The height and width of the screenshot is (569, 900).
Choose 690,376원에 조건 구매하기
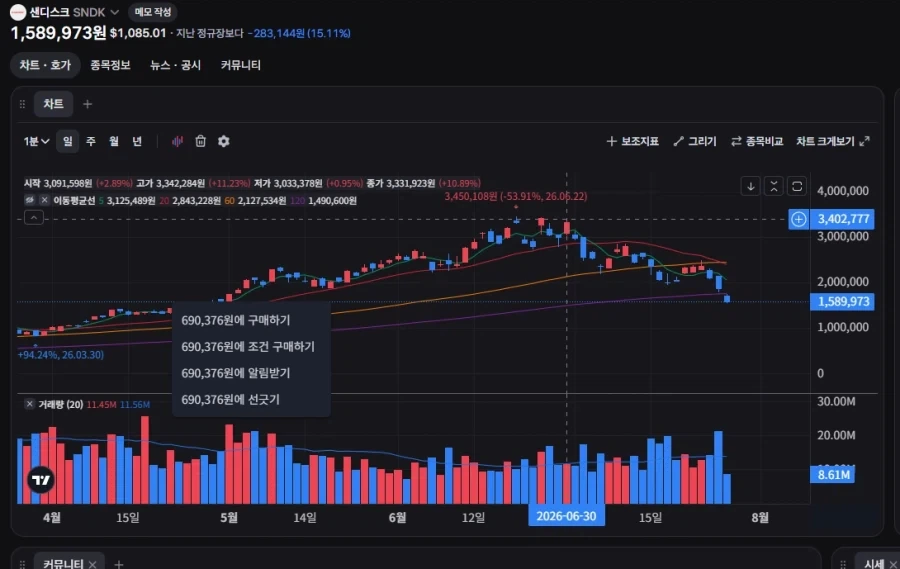pyautogui.click(x=251, y=347)
